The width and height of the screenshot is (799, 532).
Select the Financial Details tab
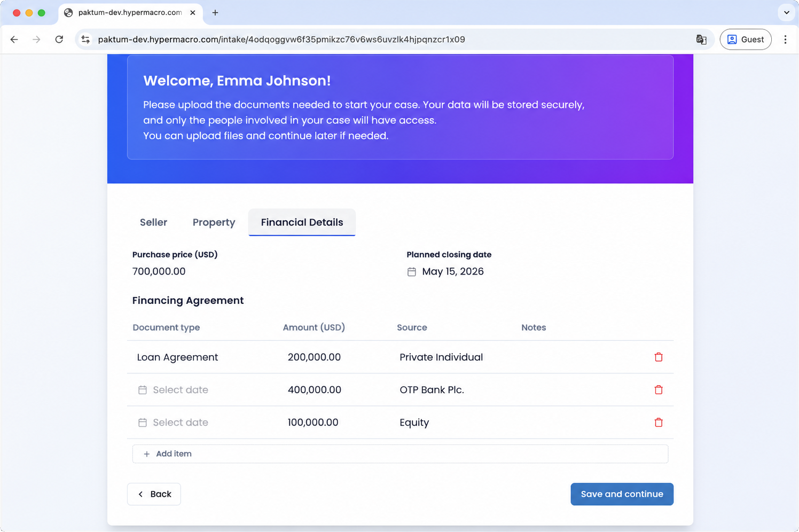pyautogui.click(x=302, y=222)
